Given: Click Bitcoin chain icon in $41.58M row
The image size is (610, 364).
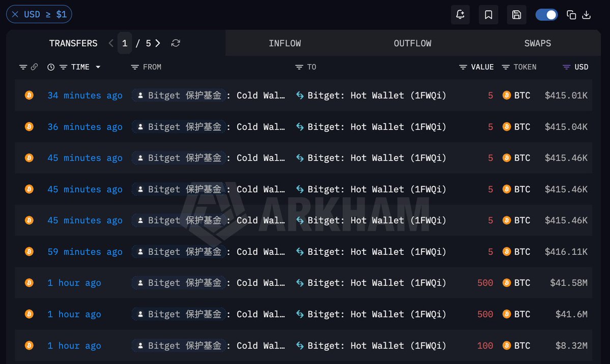Looking at the screenshot, I should (x=29, y=283).
